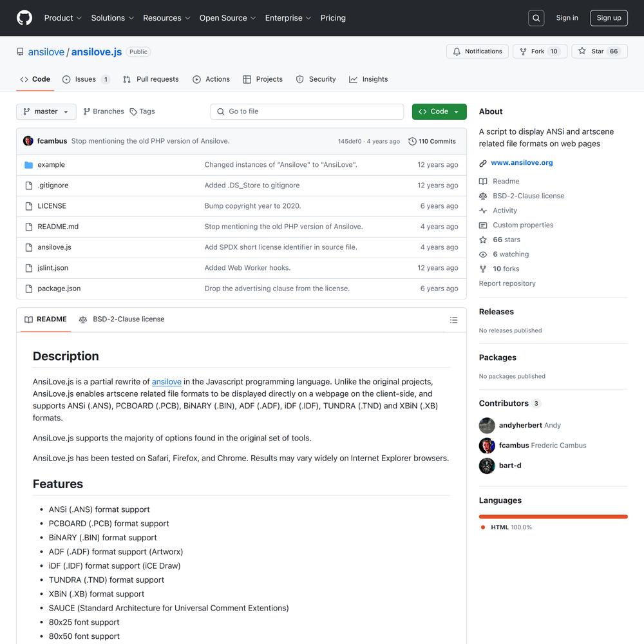Expand the Solutions menu
Viewport: 644px width, 644px height.
[x=113, y=18]
